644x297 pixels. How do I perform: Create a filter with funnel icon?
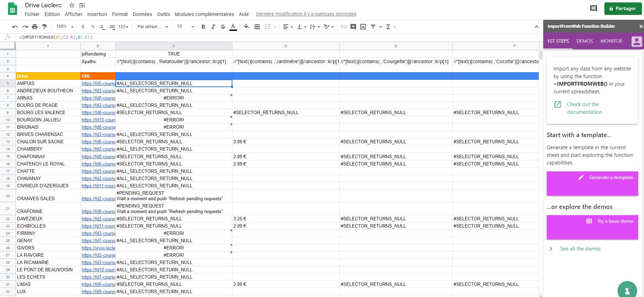coord(373,27)
